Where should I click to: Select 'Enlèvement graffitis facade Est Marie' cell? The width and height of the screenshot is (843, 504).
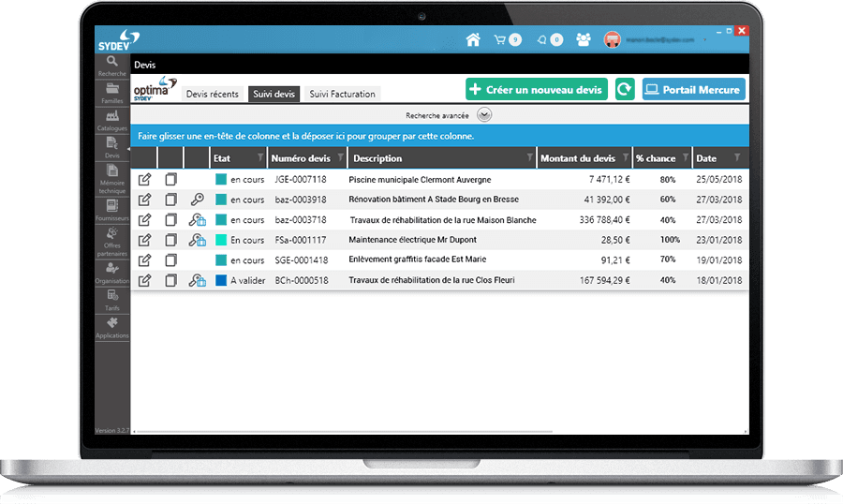(x=417, y=259)
